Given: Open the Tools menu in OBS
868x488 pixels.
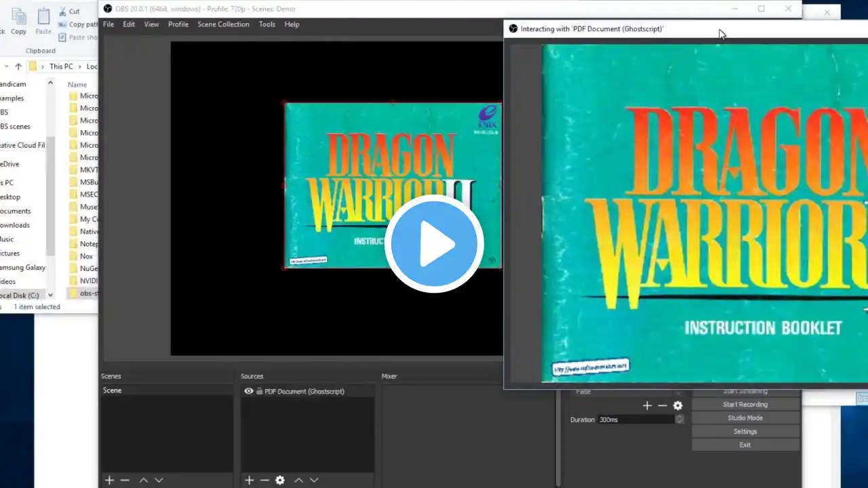Looking at the screenshot, I should click(x=267, y=24).
